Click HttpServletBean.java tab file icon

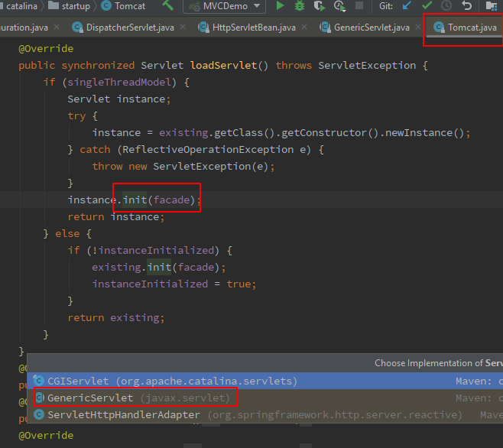[203, 28]
